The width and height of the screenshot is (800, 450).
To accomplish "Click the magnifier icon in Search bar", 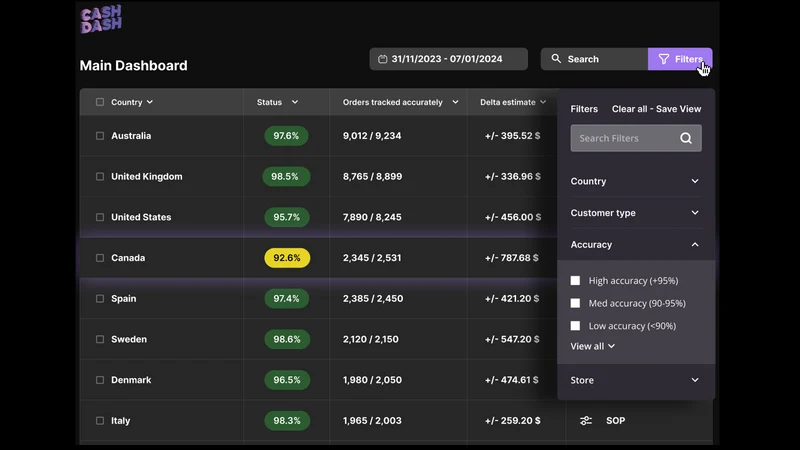I will [x=556, y=59].
